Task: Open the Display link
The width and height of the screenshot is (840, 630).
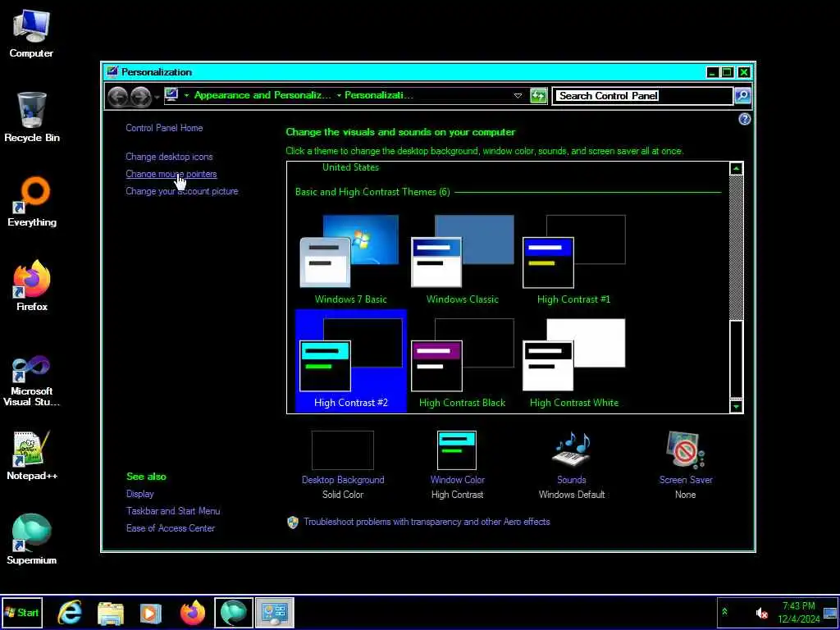Action: (x=139, y=494)
